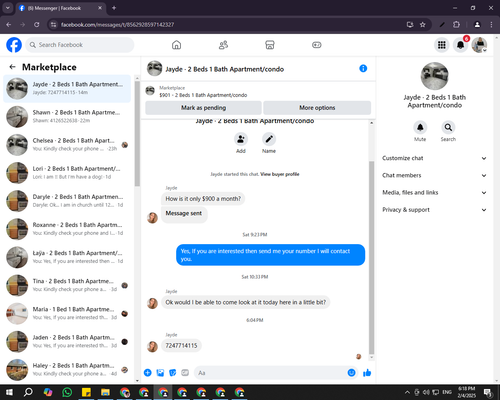Show hidden system tray icons

point(407,392)
